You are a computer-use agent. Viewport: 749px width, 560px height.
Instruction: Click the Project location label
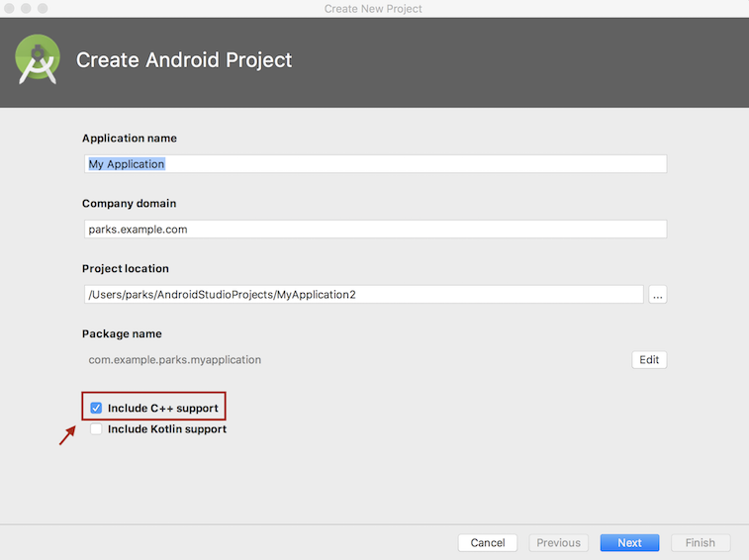coord(125,268)
